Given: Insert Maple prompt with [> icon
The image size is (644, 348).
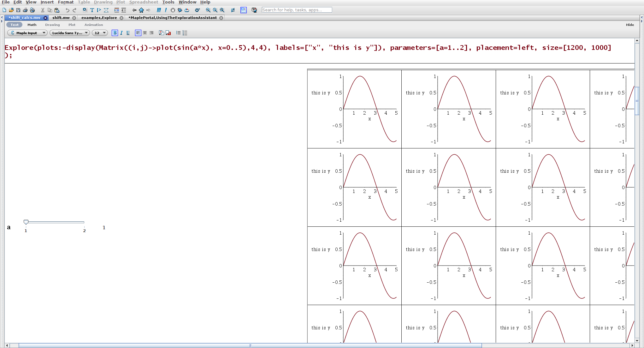Looking at the screenshot, I should click(x=99, y=10).
